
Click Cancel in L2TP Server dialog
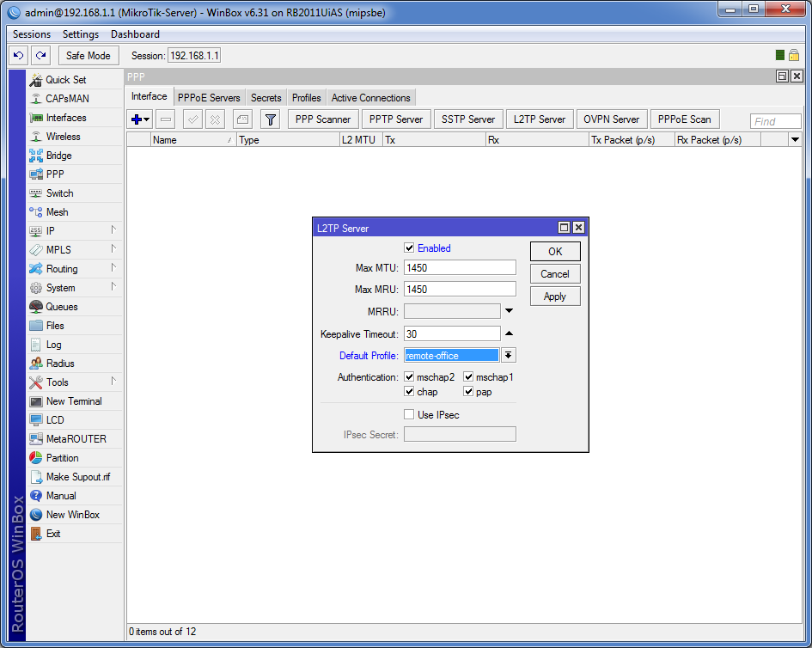point(555,274)
